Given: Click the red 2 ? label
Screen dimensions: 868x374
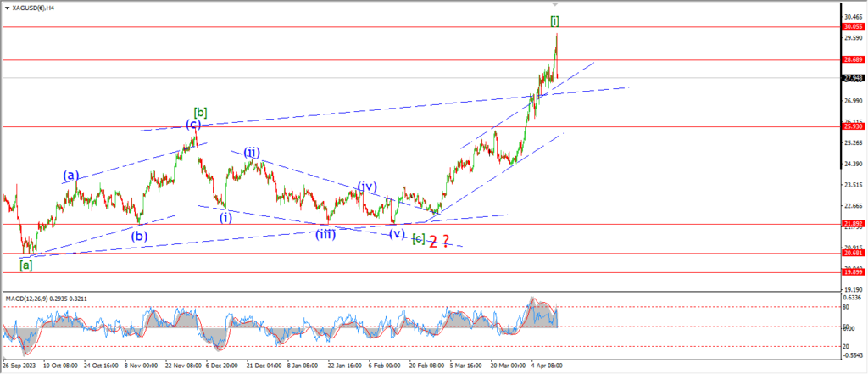Looking at the screenshot, I should pyautogui.click(x=438, y=241).
